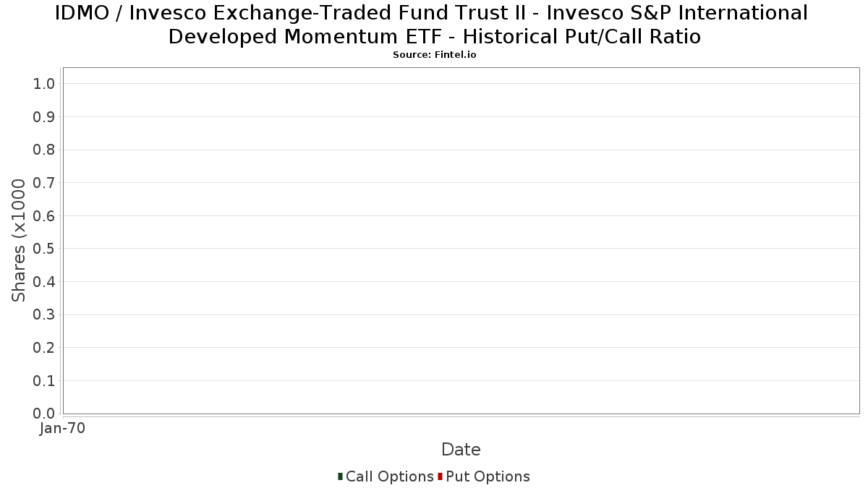The height and width of the screenshot is (488, 868).
Task: Click the 0.9 y-axis tick label
Action: [x=44, y=117]
